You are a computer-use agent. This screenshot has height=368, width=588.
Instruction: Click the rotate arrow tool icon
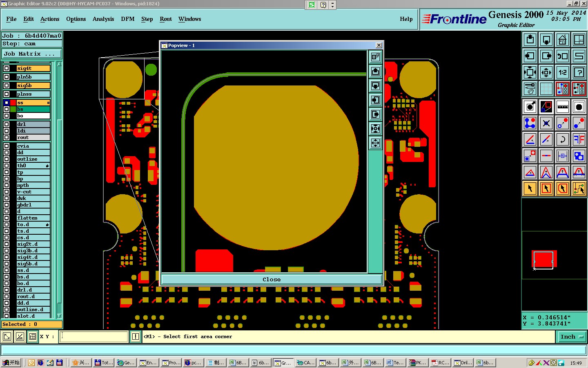click(x=563, y=139)
